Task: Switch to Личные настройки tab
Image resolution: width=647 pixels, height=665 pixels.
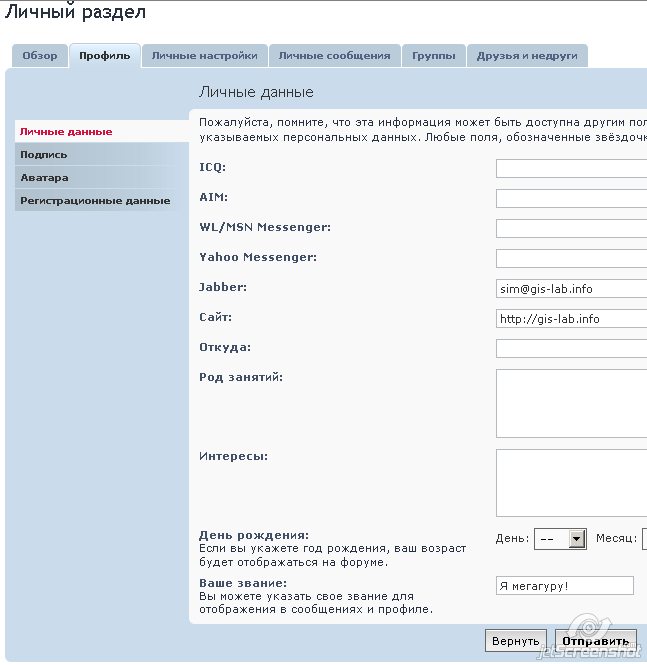Action: click(x=204, y=56)
